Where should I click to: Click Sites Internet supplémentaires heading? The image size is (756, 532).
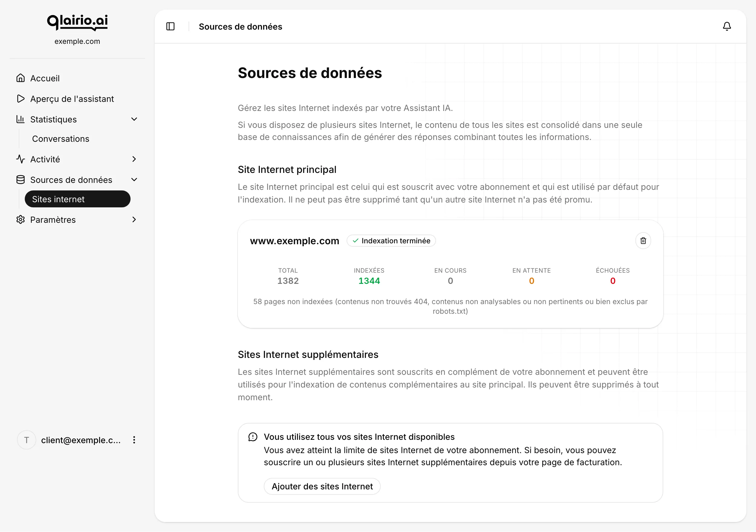pyautogui.click(x=308, y=355)
